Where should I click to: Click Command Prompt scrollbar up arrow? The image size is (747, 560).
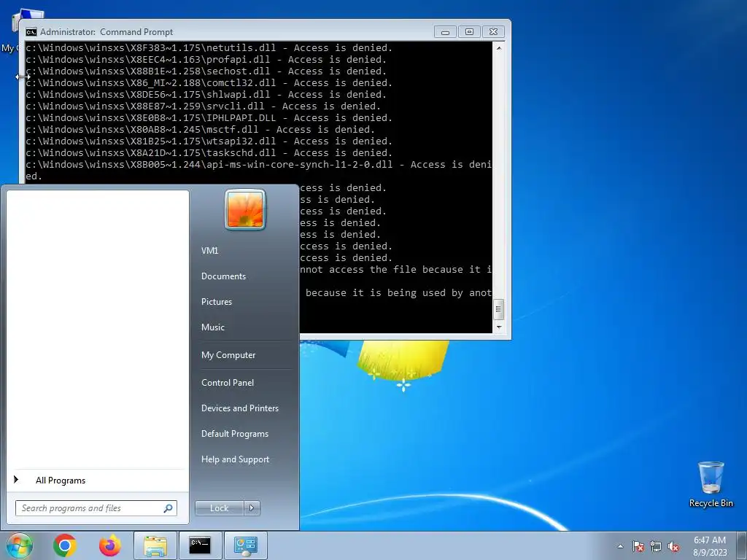pyautogui.click(x=499, y=48)
